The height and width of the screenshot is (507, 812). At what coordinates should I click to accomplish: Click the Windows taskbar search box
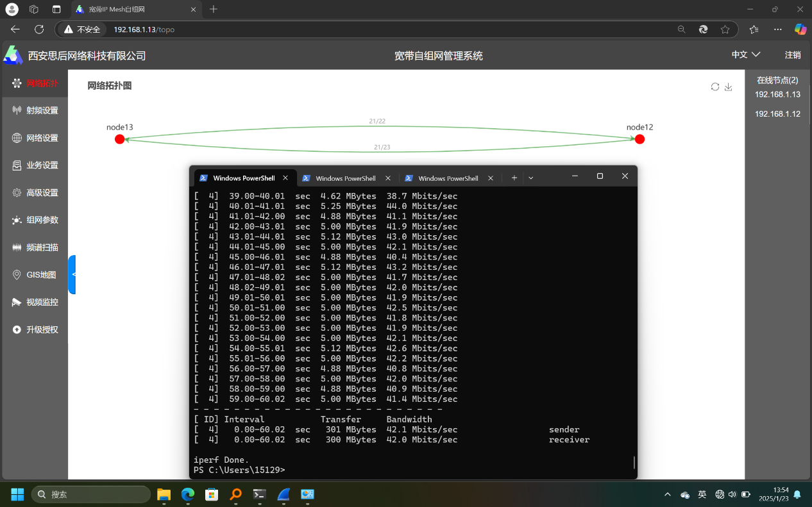(x=90, y=494)
